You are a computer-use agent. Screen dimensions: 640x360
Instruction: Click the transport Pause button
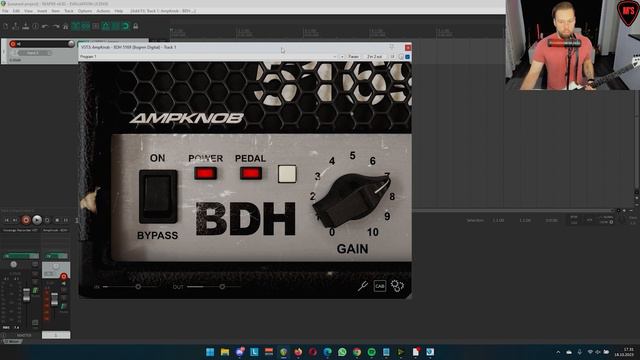pos(66,220)
